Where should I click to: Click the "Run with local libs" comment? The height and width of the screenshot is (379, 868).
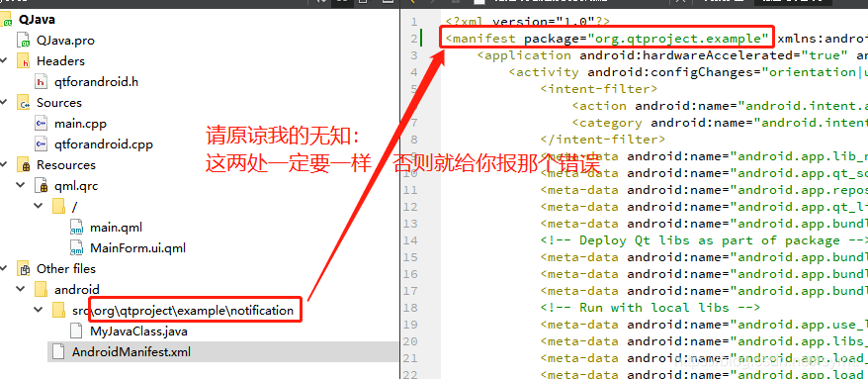coord(651,308)
